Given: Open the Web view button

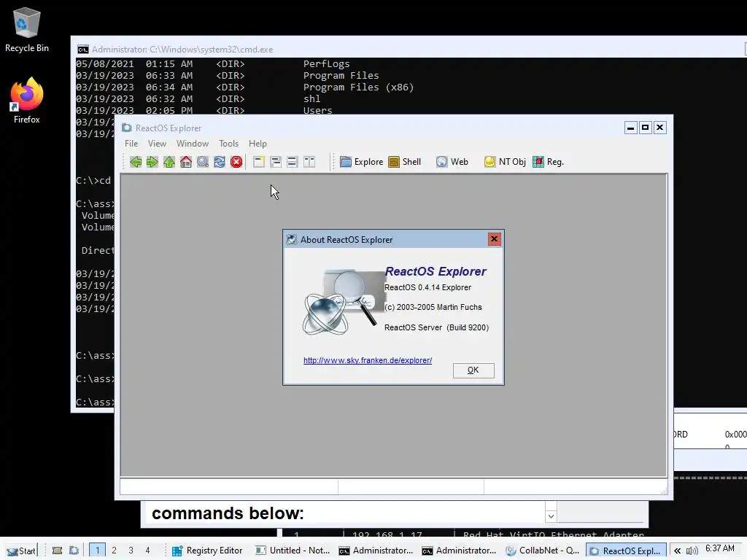Looking at the screenshot, I should (452, 162).
